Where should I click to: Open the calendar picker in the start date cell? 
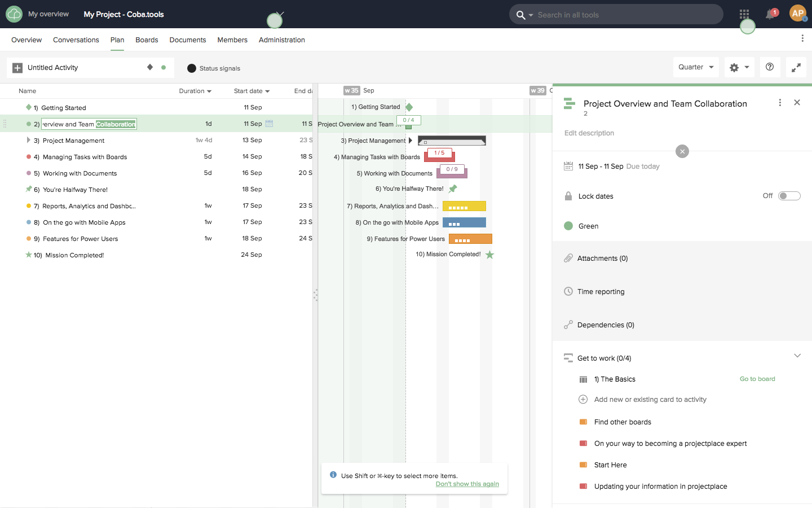269,124
